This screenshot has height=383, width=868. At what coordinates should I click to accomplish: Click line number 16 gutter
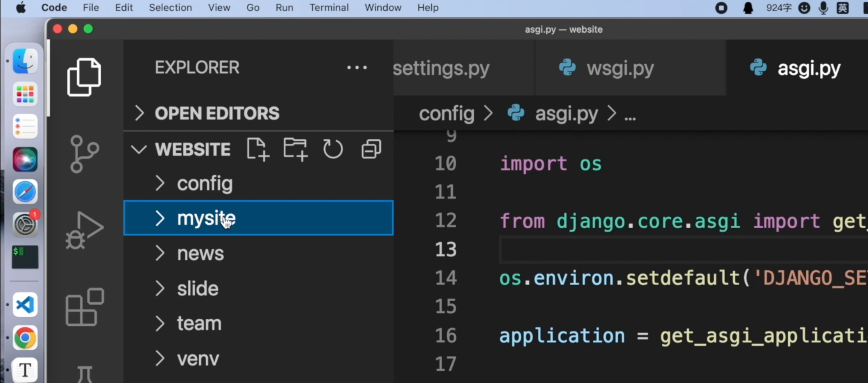[446, 335]
